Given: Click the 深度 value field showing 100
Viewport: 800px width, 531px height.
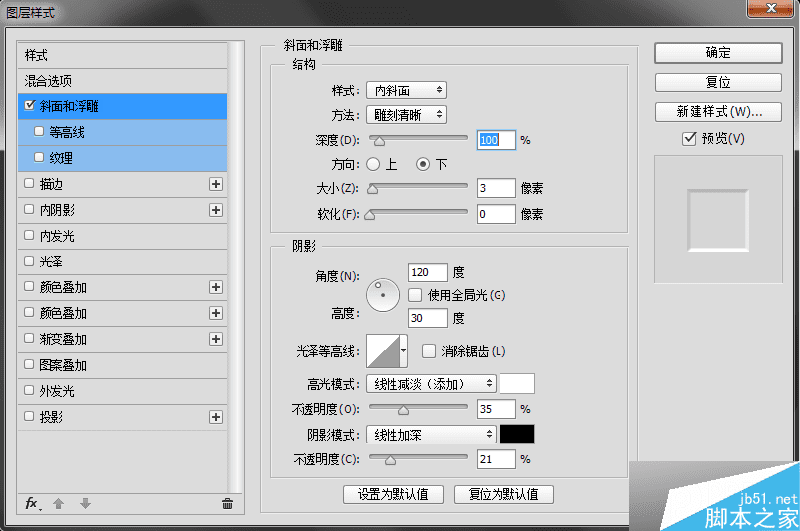Looking at the screenshot, I should click(496, 140).
